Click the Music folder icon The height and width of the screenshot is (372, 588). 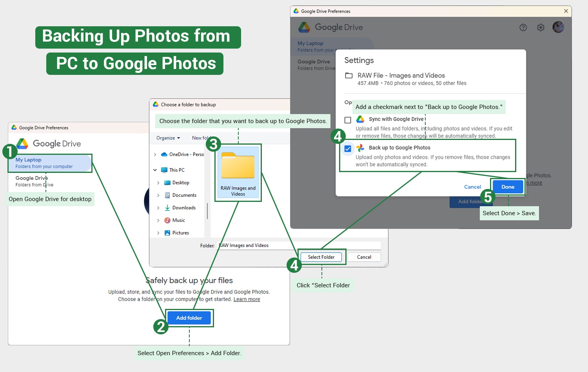[x=167, y=220]
